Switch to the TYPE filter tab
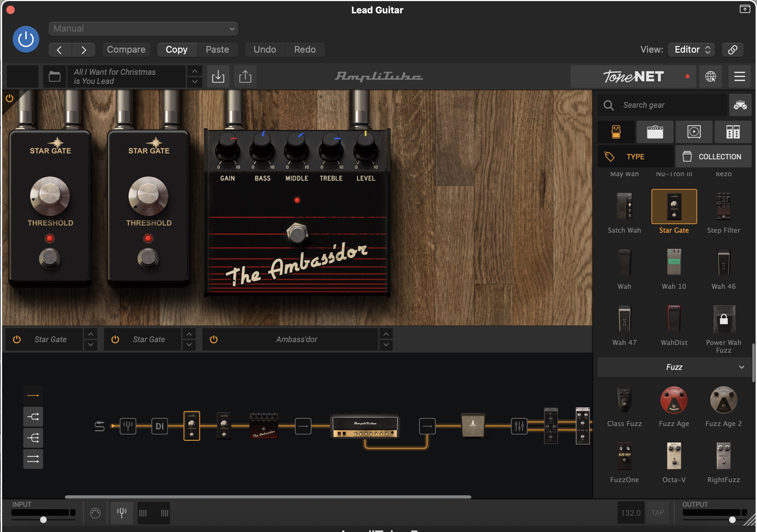Screen dimensions: 757x532 click(x=636, y=157)
